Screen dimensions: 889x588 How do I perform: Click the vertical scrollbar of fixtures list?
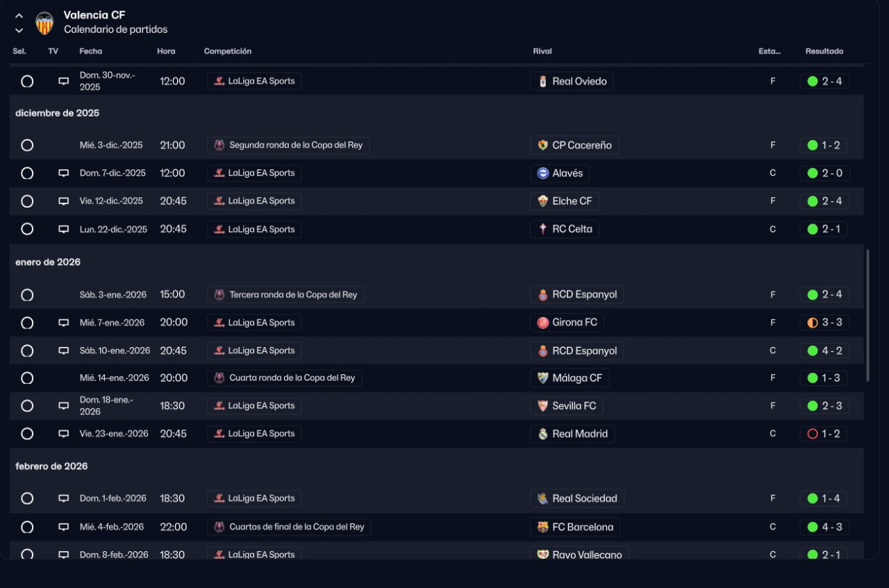867,316
